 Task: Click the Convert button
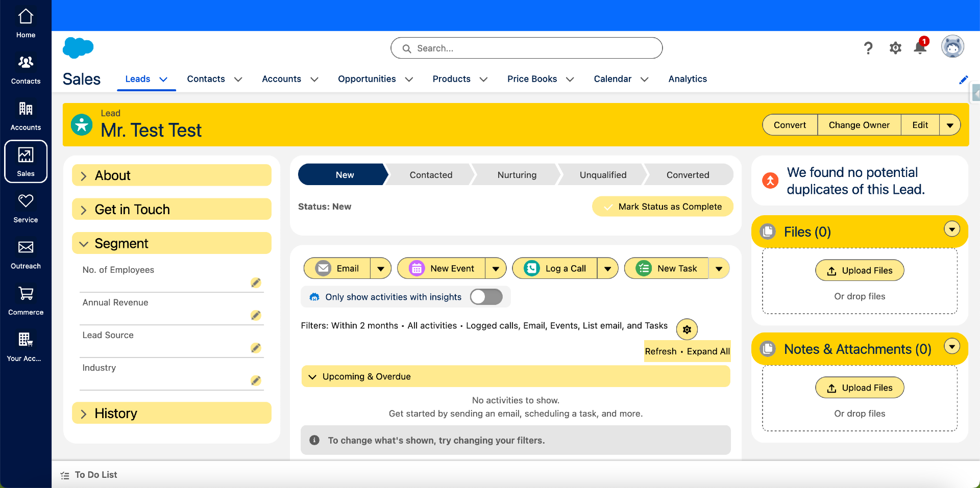(x=790, y=125)
